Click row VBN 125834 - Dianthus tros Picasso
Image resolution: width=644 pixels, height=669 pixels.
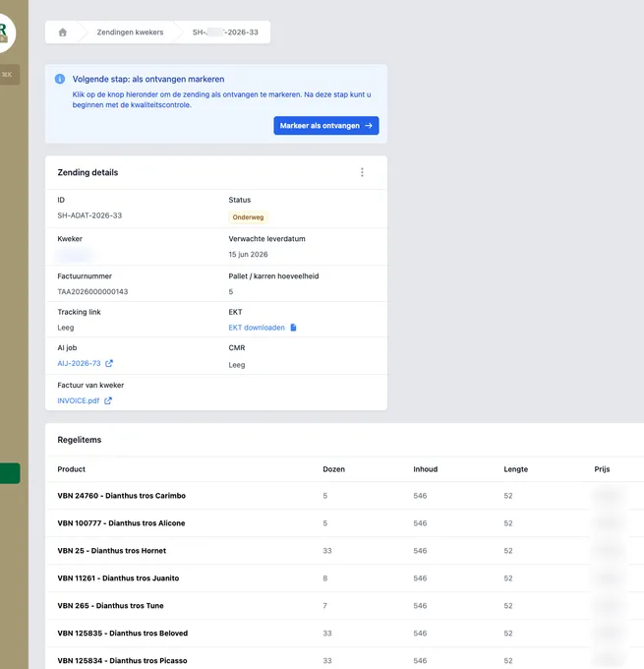point(344,660)
